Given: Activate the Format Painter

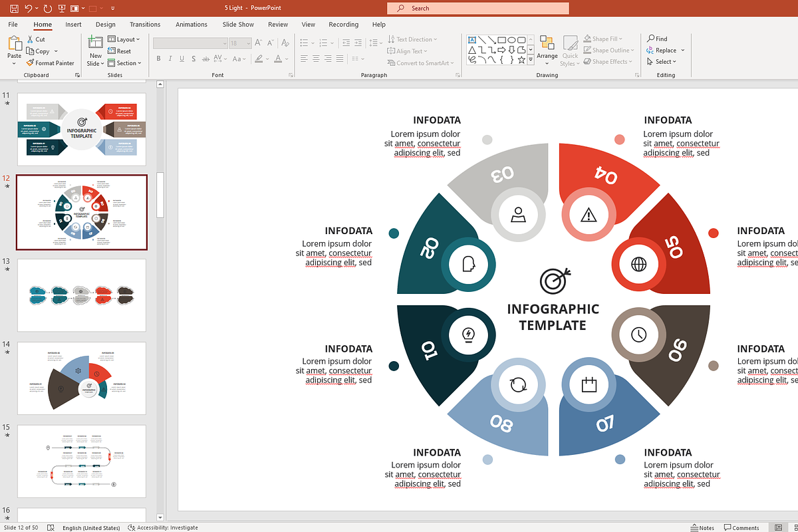Looking at the screenshot, I should tap(50, 63).
